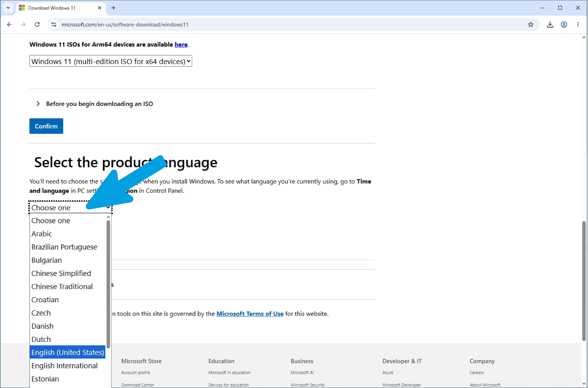Open the browser downloads icon
The height and width of the screenshot is (388, 588).
(x=550, y=24)
